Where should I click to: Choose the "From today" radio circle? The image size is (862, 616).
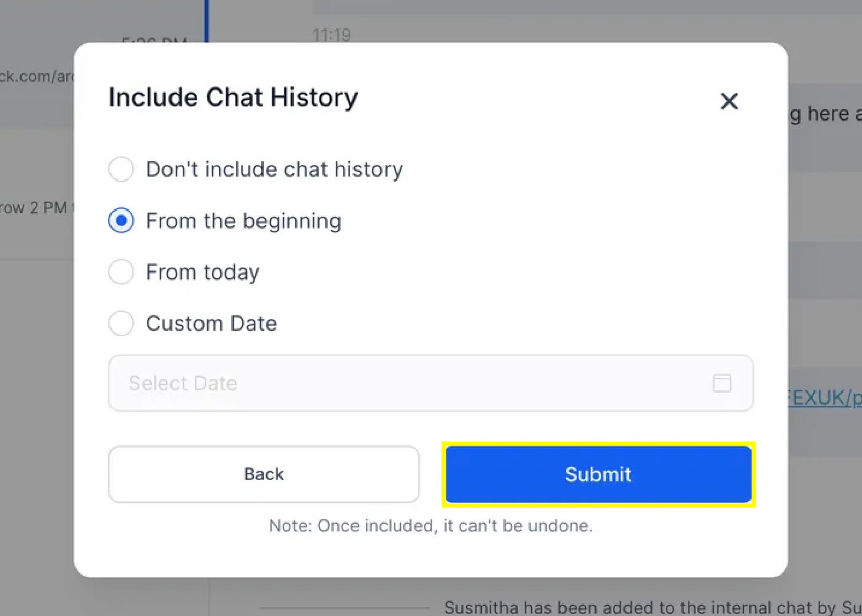(x=121, y=272)
